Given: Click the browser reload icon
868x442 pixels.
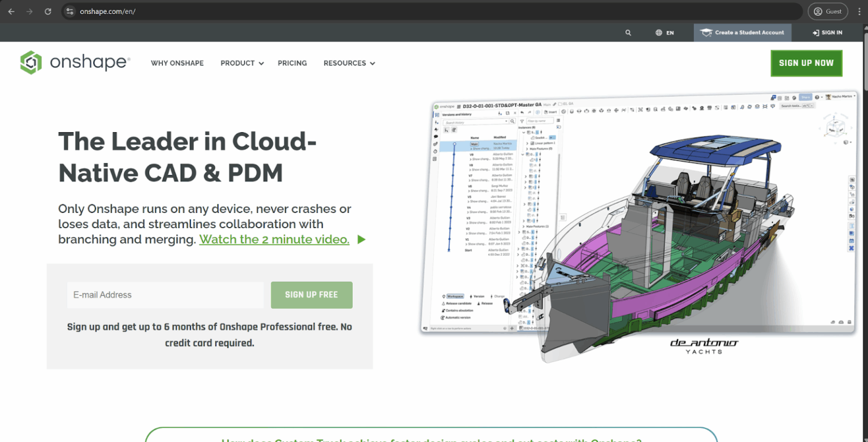Looking at the screenshot, I should [x=48, y=11].
